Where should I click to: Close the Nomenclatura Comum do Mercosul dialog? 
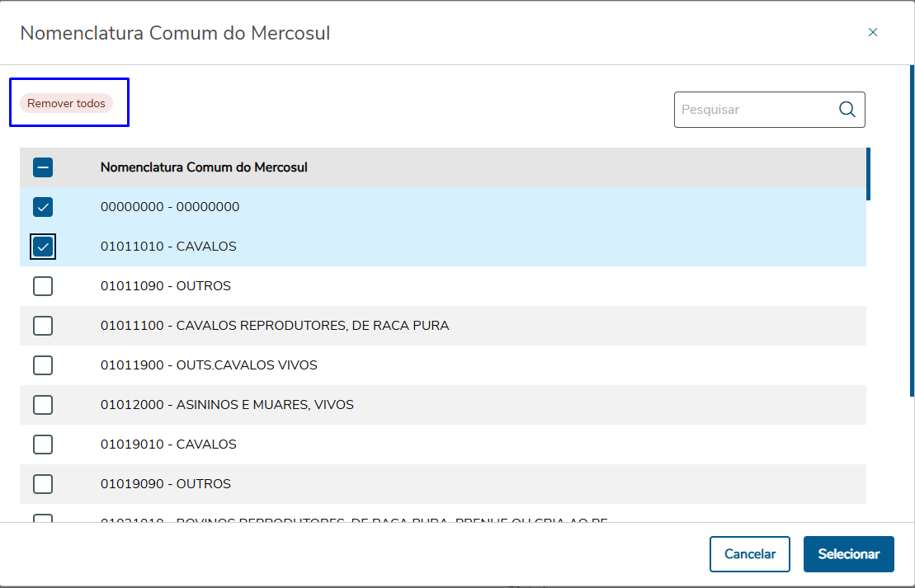pyautogui.click(x=873, y=33)
